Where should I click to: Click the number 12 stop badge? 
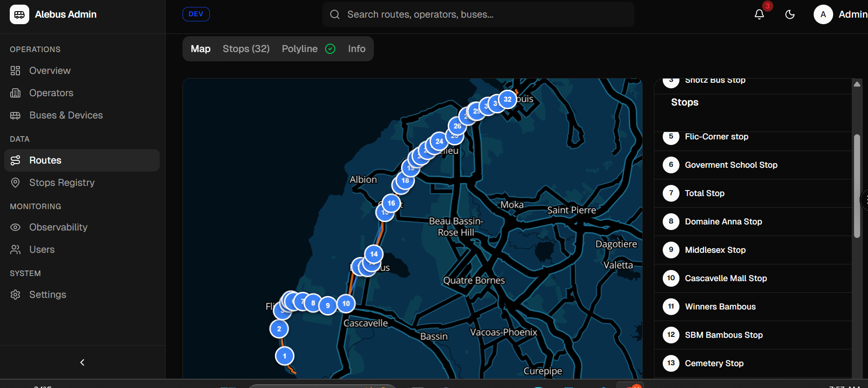tap(671, 335)
